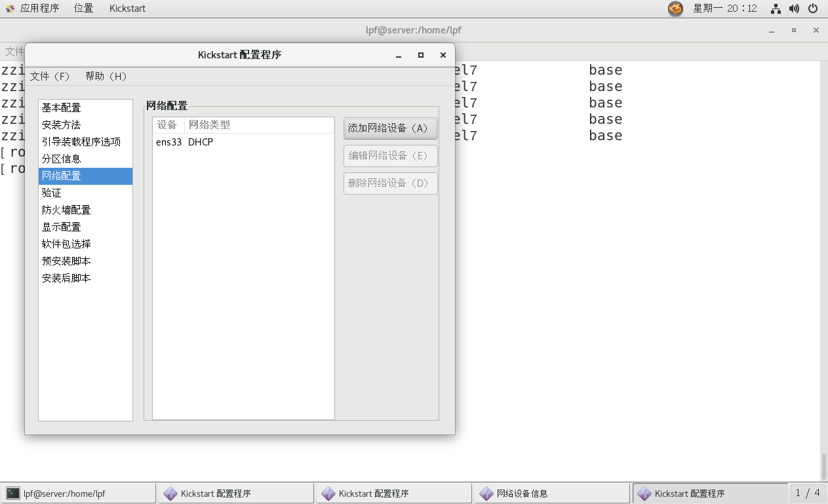Click the orange notification icon in the top panel
The height and width of the screenshot is (504, 828).
click(x=675, y=9)
